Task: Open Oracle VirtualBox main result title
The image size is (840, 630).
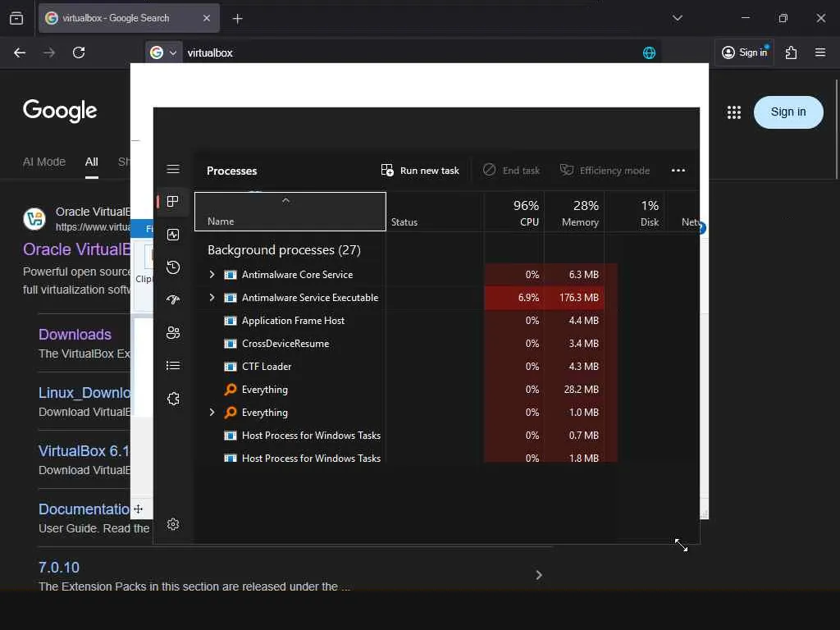Action: [x=76, y=249]
